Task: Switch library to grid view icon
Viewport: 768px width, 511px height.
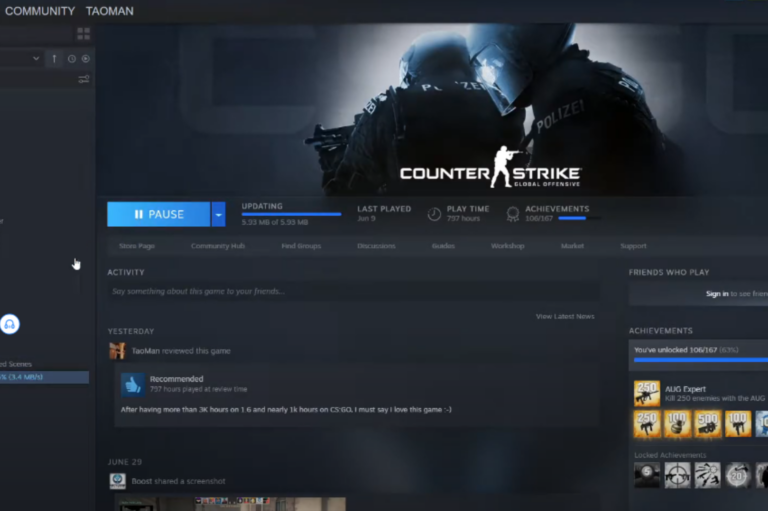Action: point(84,34)
